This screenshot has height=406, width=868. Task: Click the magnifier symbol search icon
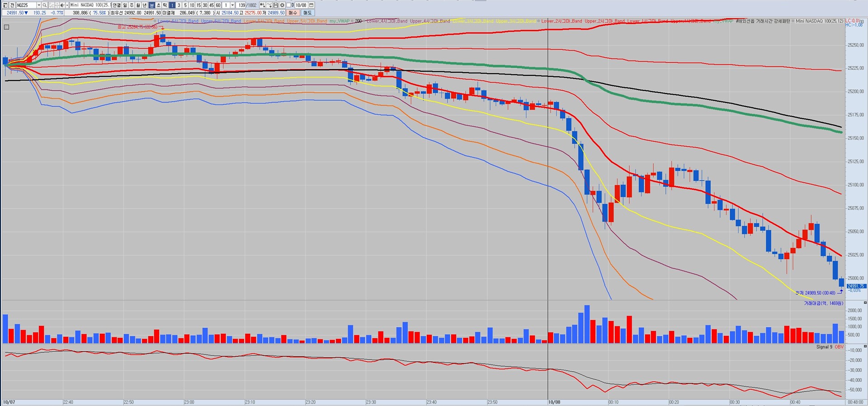45,5
